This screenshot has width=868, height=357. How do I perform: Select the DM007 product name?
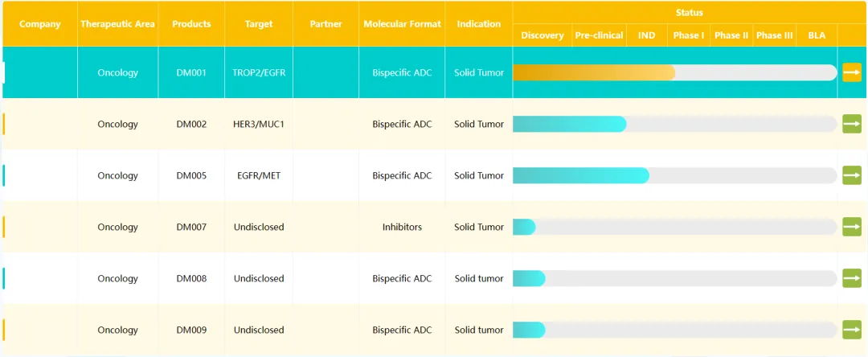[191, 227]
